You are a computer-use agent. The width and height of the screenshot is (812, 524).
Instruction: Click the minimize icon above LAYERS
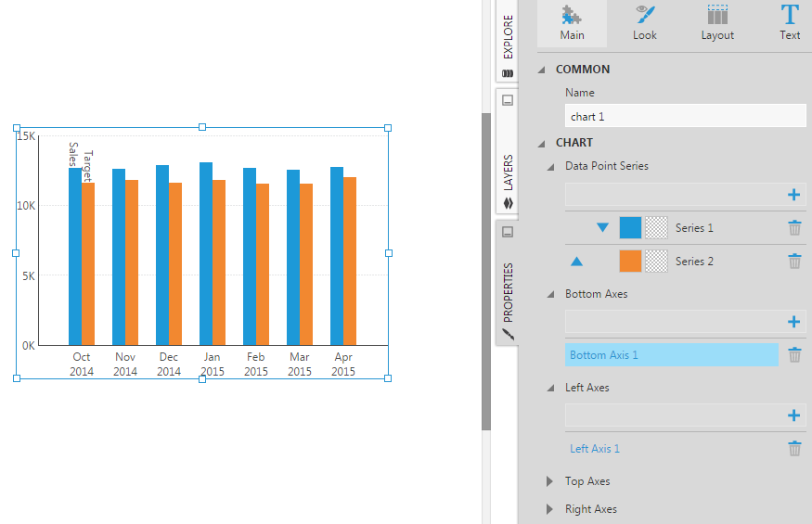(x=508, y=100)
